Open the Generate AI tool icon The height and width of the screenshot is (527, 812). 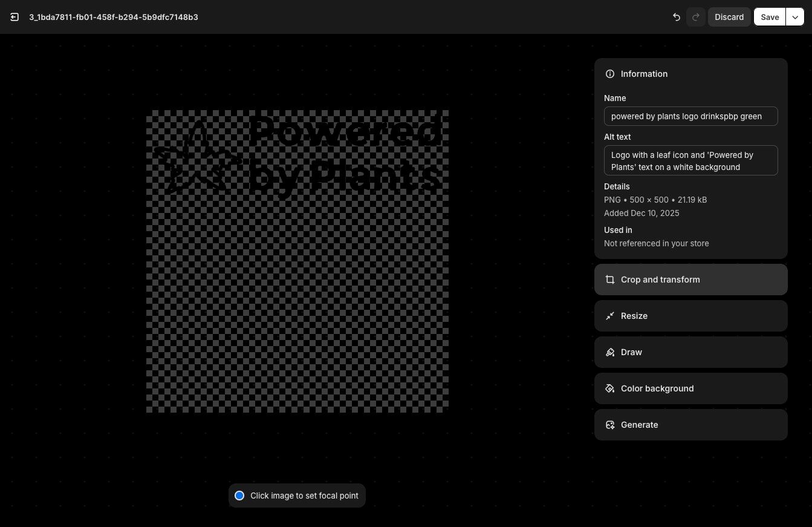click(x=610, y=425)
